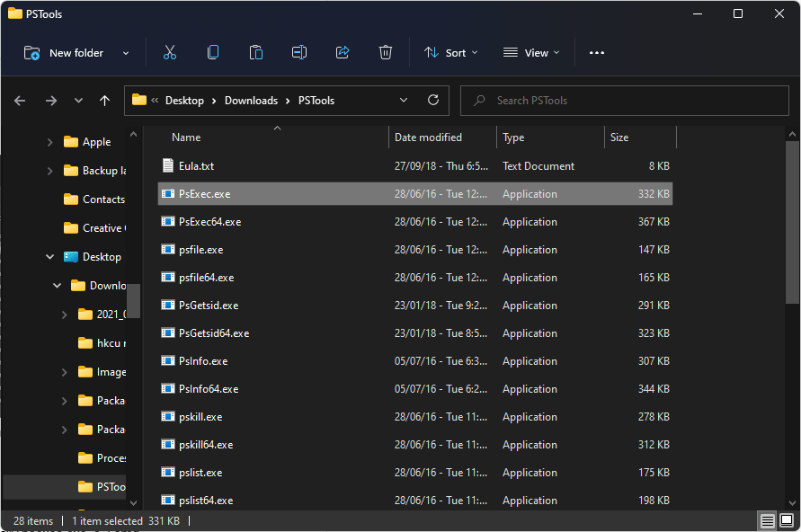
Task: Click the Cut scissors icon in toolbar
Action: [x=170, y=53]
